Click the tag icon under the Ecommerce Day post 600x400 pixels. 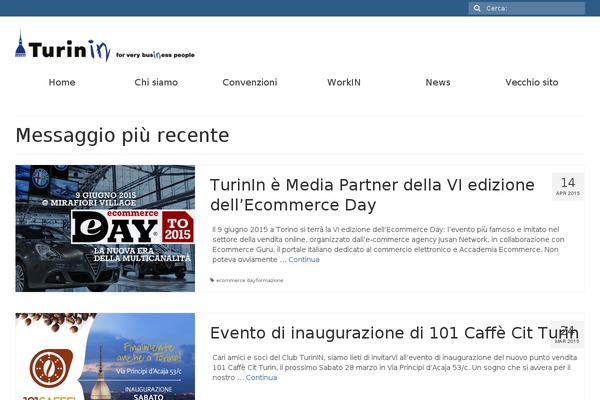pos(212,280)
